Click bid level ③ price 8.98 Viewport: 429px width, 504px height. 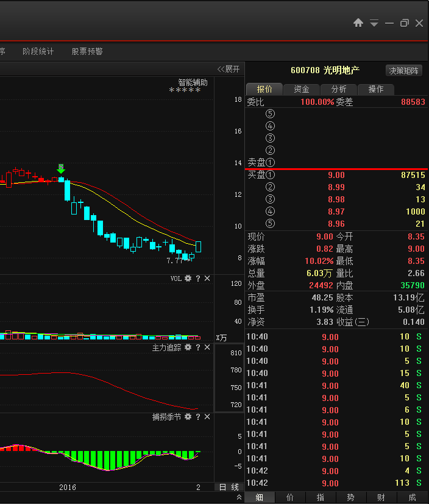pyautogui.click(x=336, y=200)
